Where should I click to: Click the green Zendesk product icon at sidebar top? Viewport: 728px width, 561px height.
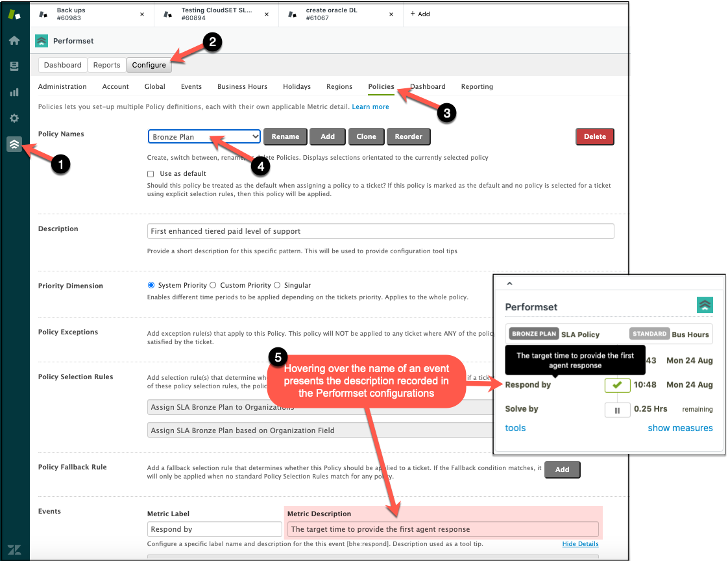(14, 14)
